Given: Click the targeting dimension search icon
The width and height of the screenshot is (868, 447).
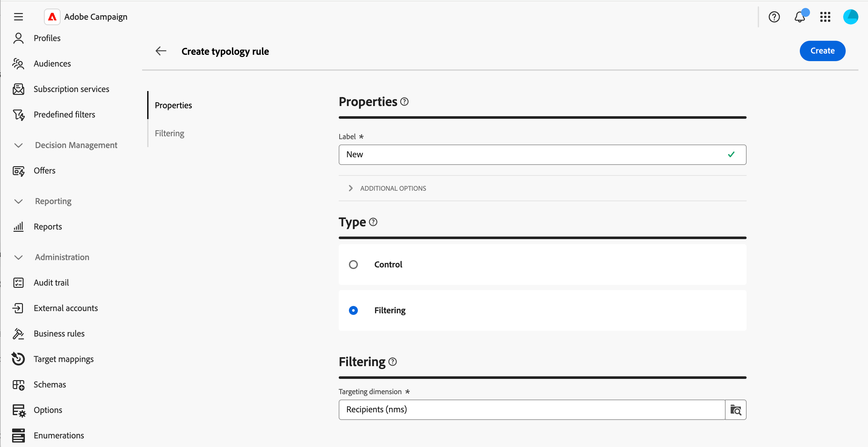Looking at the screenshot, I should point(735,410).
